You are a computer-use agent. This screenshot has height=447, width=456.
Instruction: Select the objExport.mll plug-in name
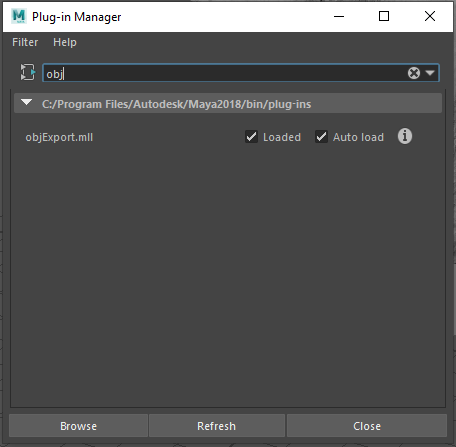[59, 137]
